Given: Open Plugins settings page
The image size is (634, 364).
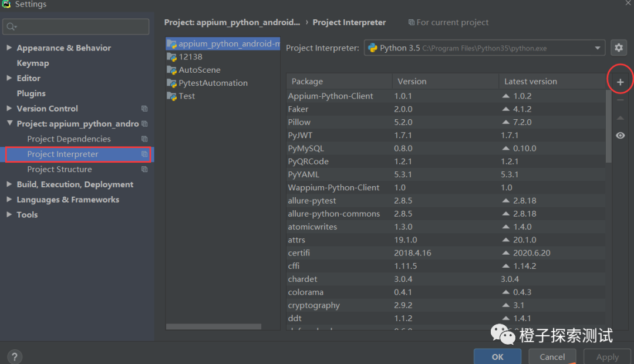Looking at the screenshot, I should (x=31, y=93).
